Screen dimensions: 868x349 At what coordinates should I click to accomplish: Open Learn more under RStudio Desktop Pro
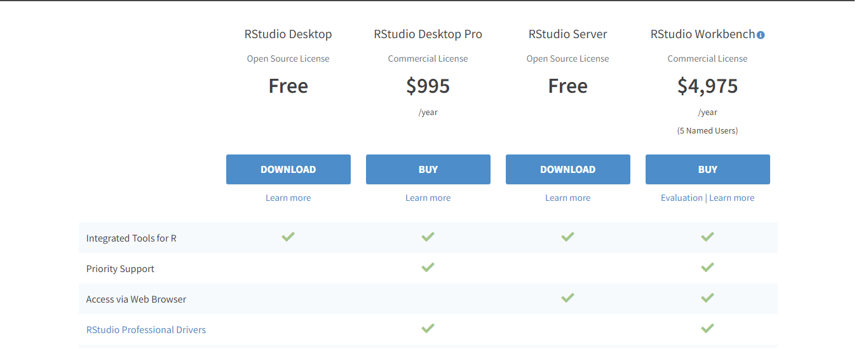point(428,198)
